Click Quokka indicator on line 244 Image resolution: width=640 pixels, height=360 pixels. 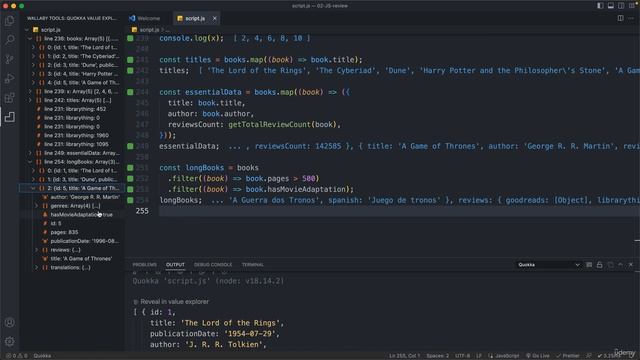click(x=130, y=92)
